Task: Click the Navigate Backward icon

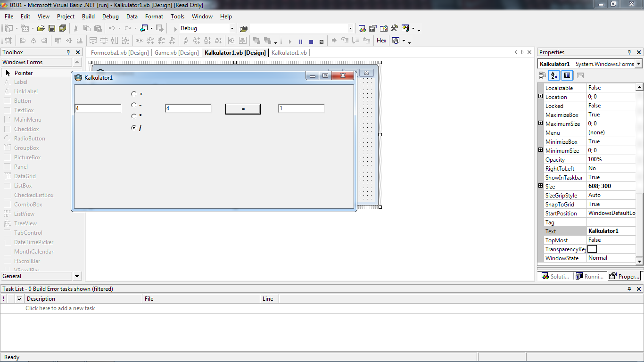Action: 144,28
